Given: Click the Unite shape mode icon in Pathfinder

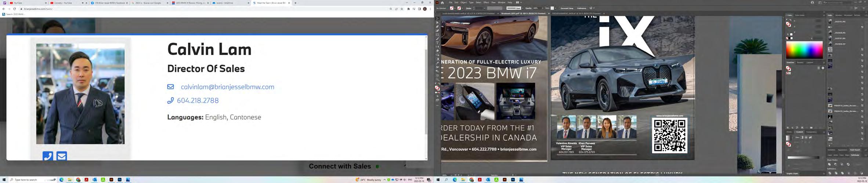Looking at the screenshot, I should point(829,164).
